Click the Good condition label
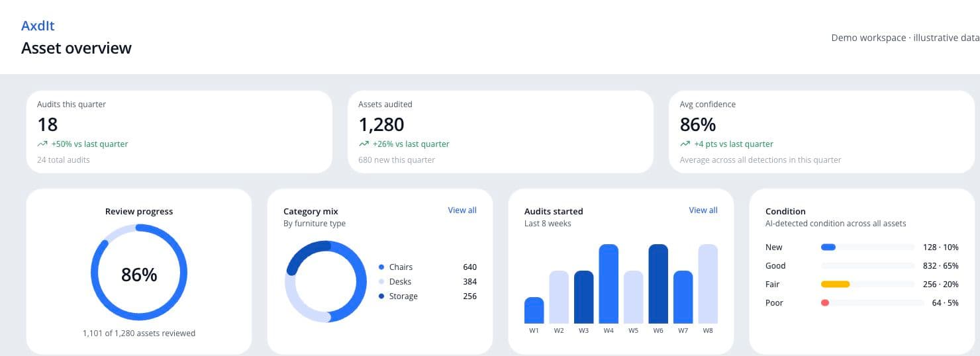The width and height of the screenshot is (980, 356). pos(775,265)
